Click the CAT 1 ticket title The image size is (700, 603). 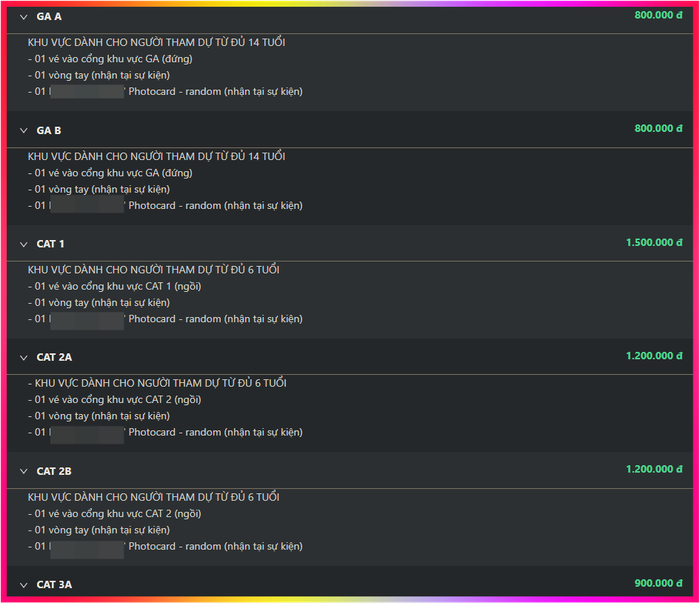click(51, 244)
